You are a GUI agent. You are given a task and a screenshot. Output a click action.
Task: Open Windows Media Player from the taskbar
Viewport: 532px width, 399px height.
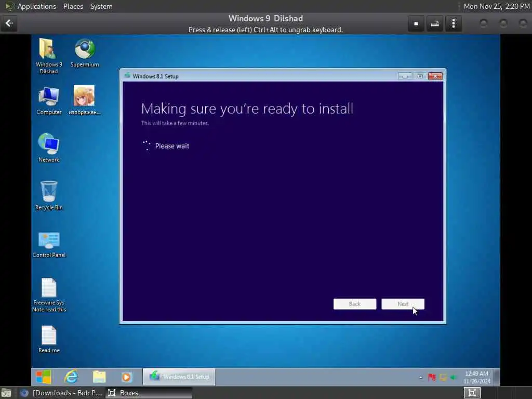click(x=126, y=377)
